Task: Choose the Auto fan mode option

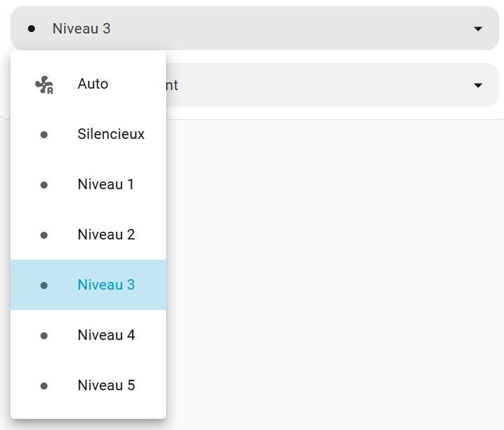Action: 93,84
